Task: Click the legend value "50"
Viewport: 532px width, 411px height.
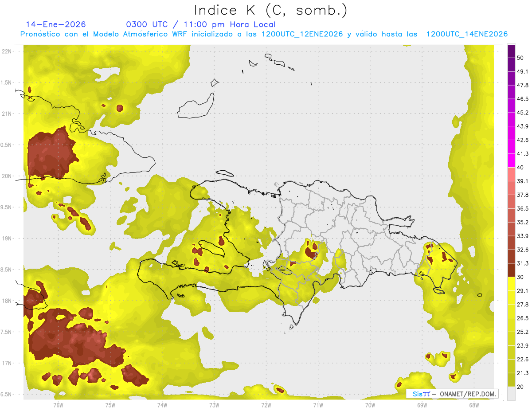Action: (521, 58)
